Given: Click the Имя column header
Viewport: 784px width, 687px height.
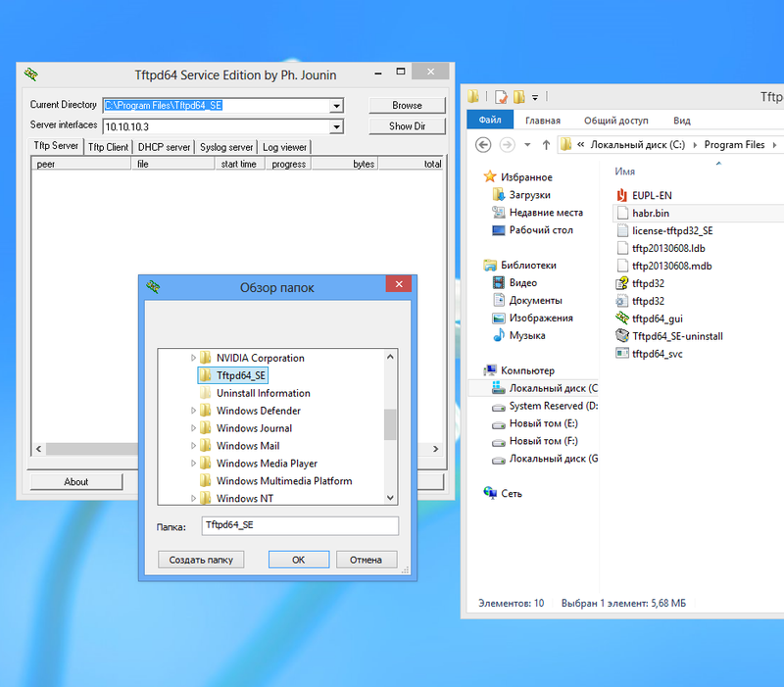Looking at the screenshot, I should [625, 171].
